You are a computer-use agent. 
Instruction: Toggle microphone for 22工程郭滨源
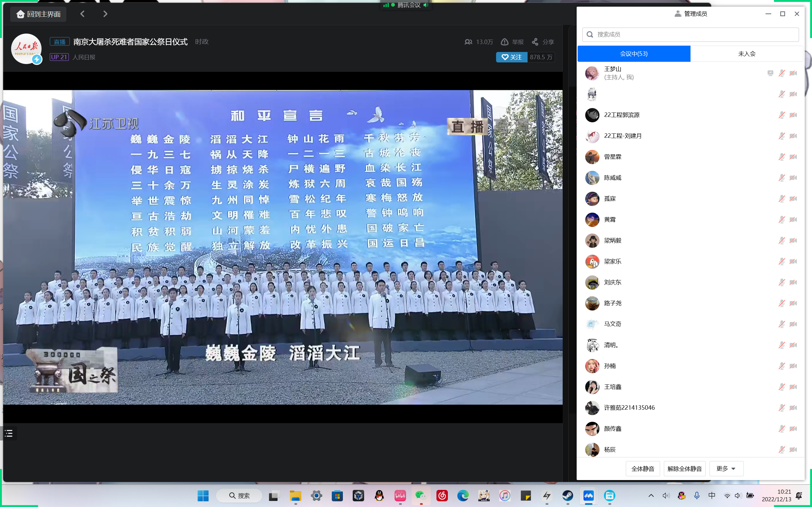click(x=782, y=115)
